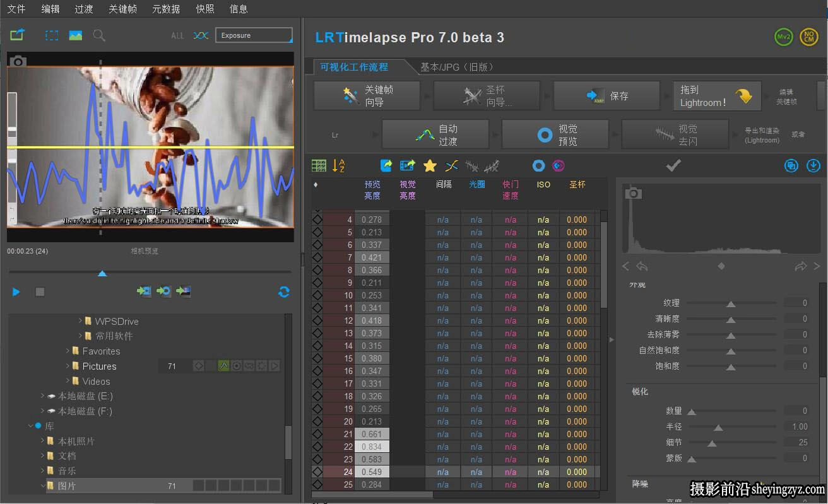Click the A-Z sort icon
The width and height of the screenshot is (828, 504).
tap(339, 166)
